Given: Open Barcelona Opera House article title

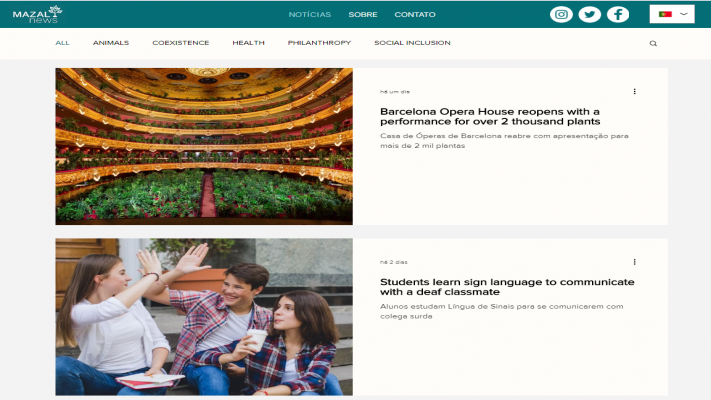Looking at the screenshot, I should click(x=490, y=116).
